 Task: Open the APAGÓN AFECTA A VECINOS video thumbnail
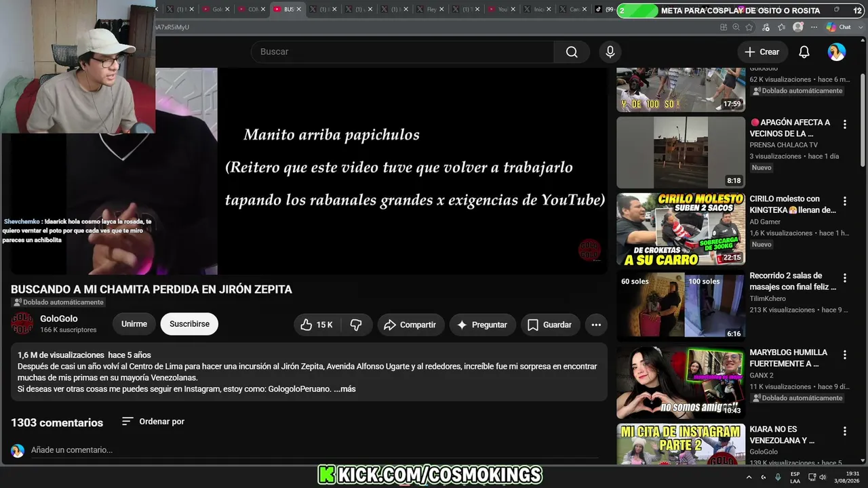pyautogui.click(x=681, y=152)
